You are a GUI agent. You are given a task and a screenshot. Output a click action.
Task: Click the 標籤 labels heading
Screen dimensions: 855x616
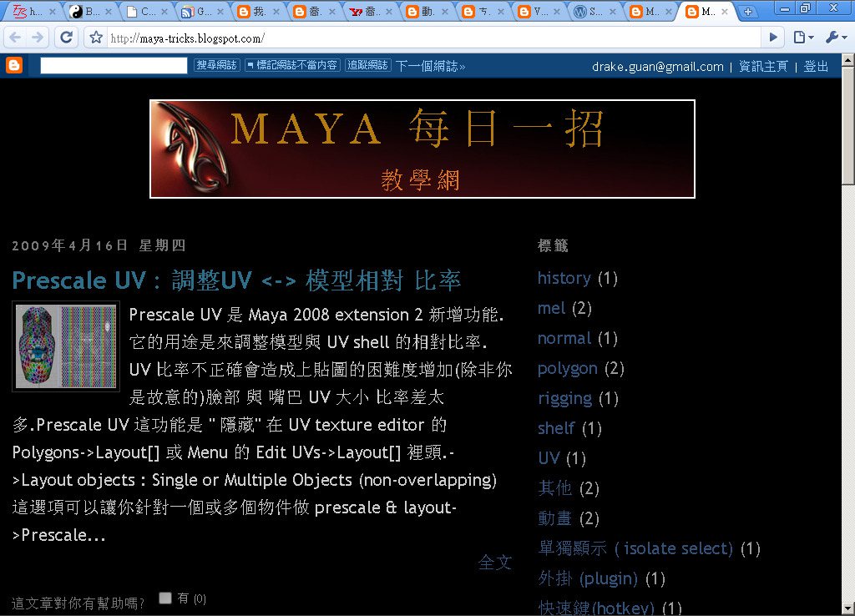click(x=553, y=245)
